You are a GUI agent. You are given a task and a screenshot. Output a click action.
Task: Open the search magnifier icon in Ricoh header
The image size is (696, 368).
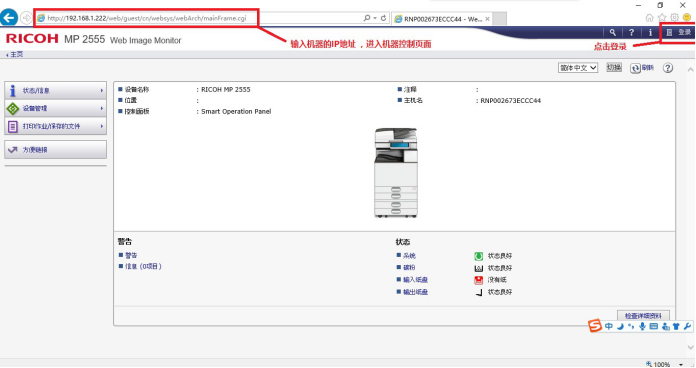pyautogui.click(x=613, y=32)
